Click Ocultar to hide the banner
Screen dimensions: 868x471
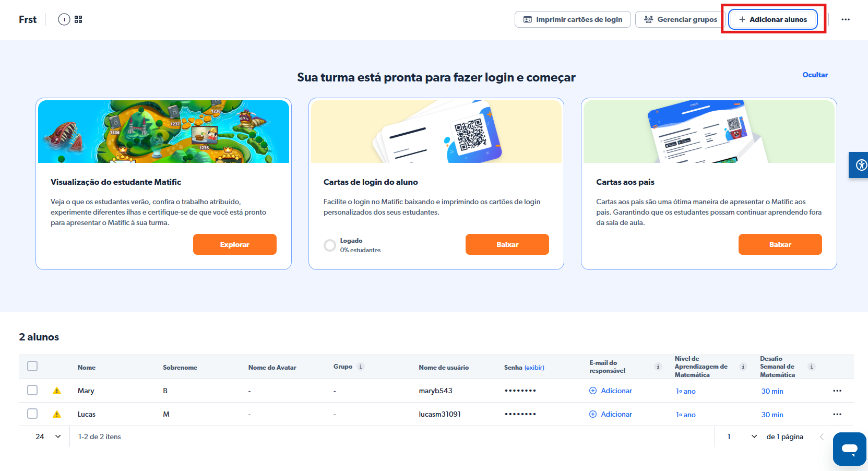click(x=815, y=75)
